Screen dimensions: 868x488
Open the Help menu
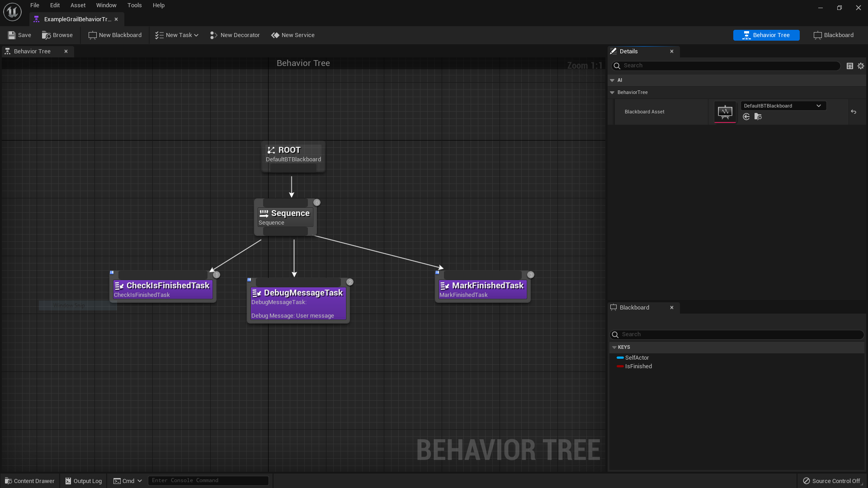coord(158,5)
